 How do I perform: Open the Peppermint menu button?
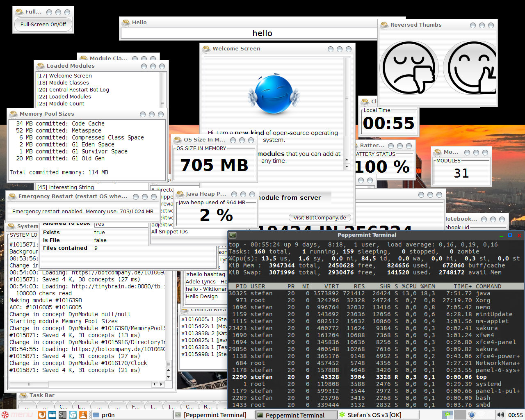(17, 415)
